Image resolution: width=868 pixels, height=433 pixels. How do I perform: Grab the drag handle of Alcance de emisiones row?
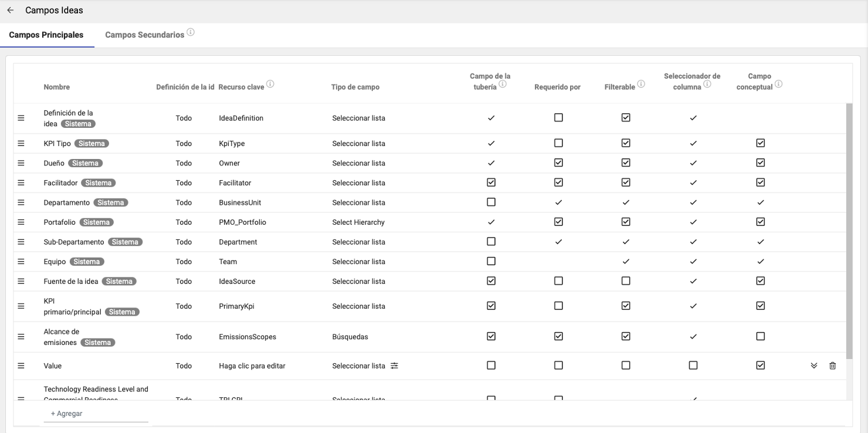pyautogui.click(x=21, y=337)
